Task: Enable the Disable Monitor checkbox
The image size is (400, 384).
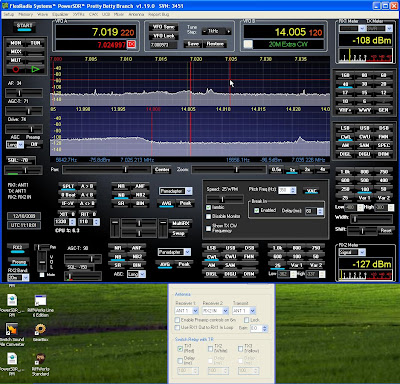Action: [x=209, y=216]
